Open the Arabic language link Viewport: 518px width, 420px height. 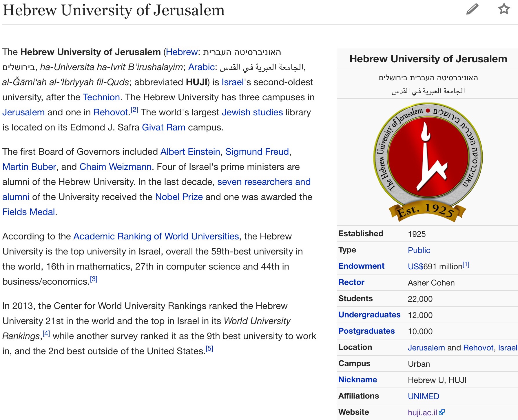201,67
